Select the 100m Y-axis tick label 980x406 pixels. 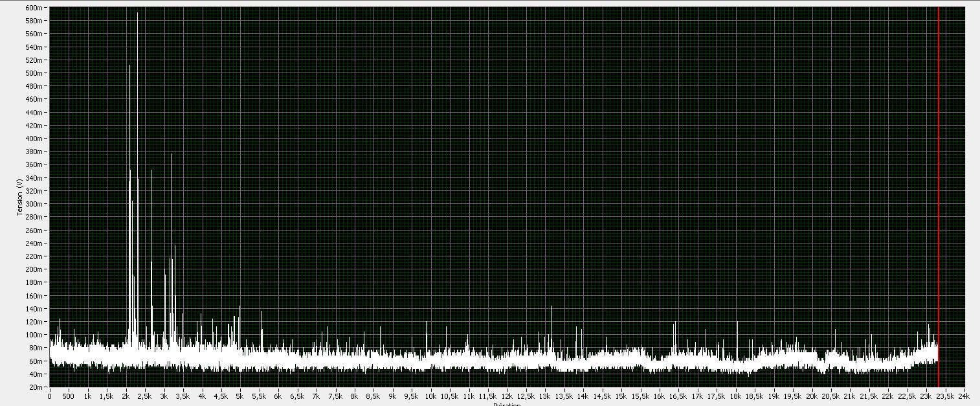pyautogui.click(x=36, y=335)
